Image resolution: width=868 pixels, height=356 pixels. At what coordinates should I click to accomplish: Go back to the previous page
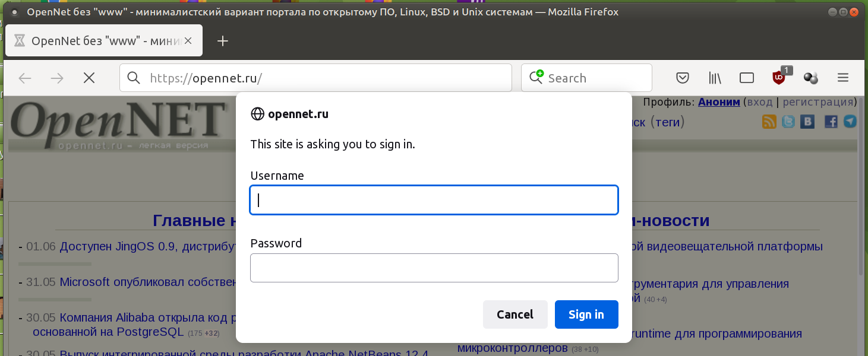click(25, 78)
